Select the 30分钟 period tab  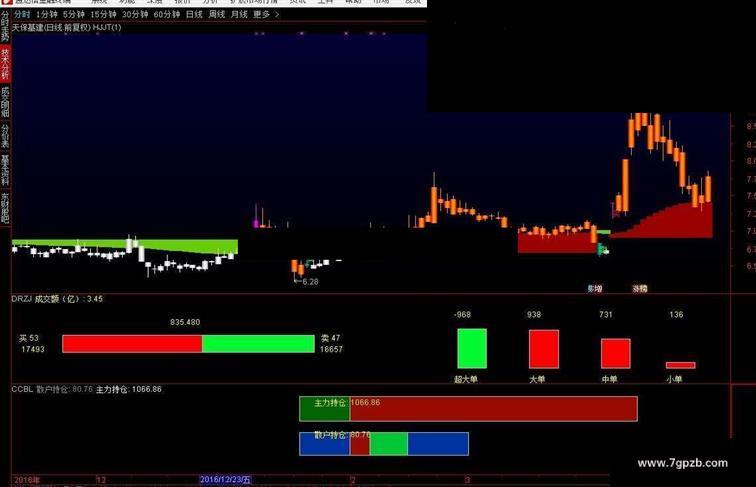click(135, 14)
